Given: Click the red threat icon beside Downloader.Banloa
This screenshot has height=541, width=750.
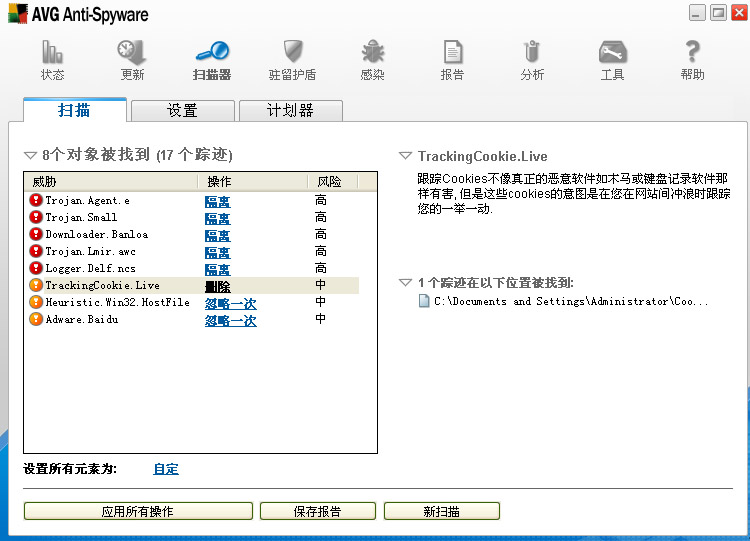Looking at the screenshot, I should (36, 234).
